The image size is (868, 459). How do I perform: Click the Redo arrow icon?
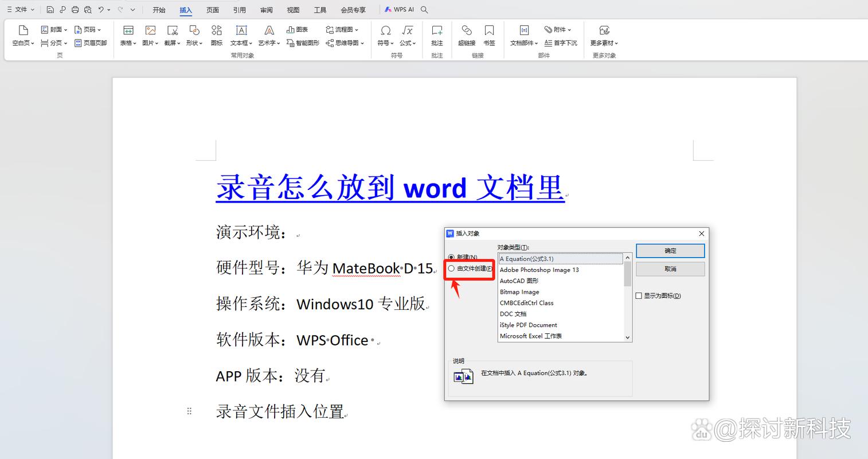(120, 10)
